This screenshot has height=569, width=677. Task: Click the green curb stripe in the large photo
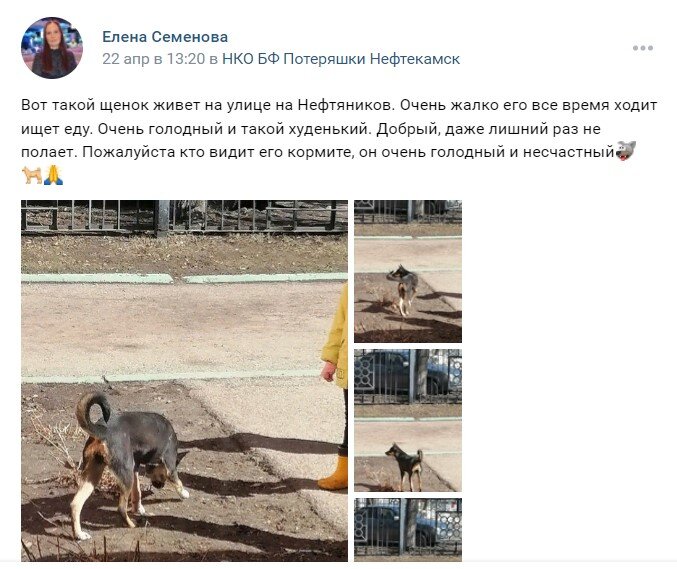[184, 278]
